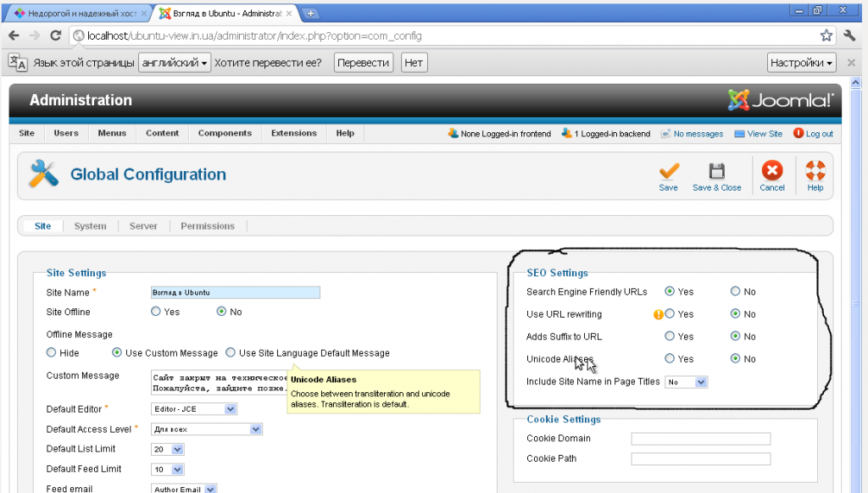Viewport: 868px width, 493px height.
Task: Click the Log out link
Action: coord(819,133)
